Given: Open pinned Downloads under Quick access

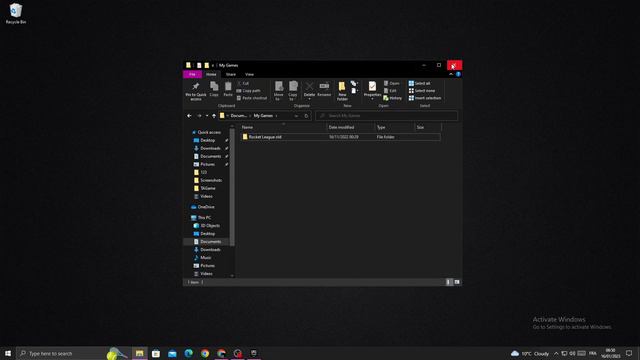Looking at the screenshot, I should click(x=207, y=148).
